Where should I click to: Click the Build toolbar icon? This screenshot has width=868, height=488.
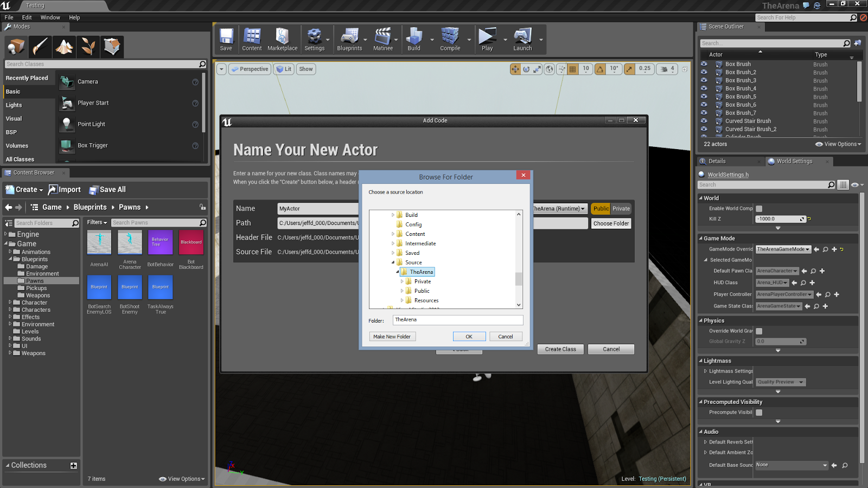tap(414, 40)
